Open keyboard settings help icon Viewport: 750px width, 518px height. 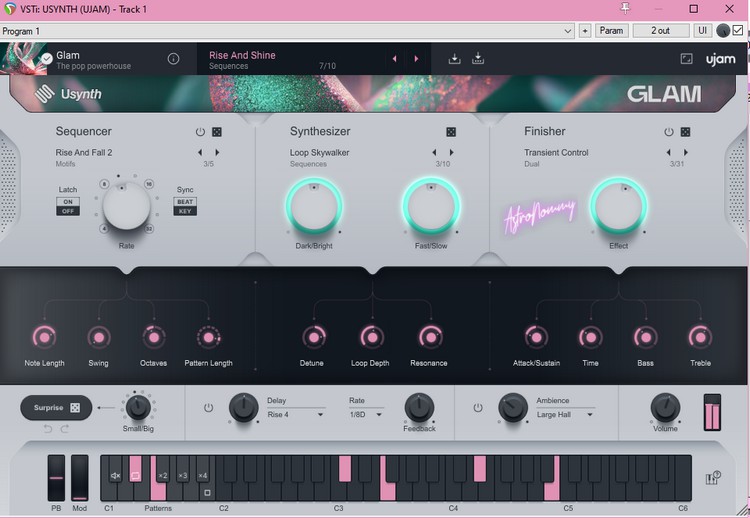tap(713, 478)
